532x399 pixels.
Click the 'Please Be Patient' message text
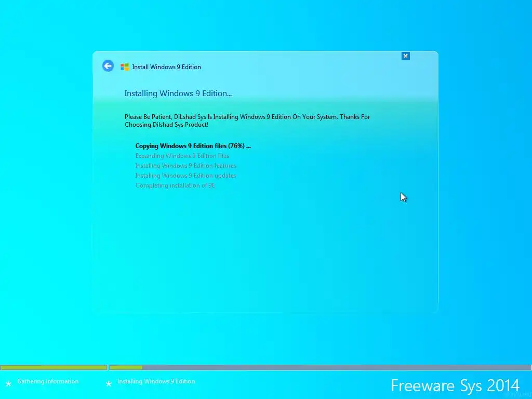pos(247,121)
